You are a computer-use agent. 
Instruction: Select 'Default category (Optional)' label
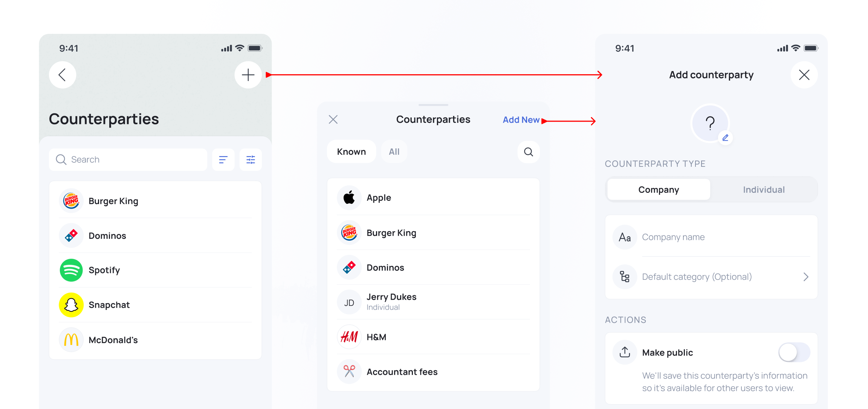(697, 277)
